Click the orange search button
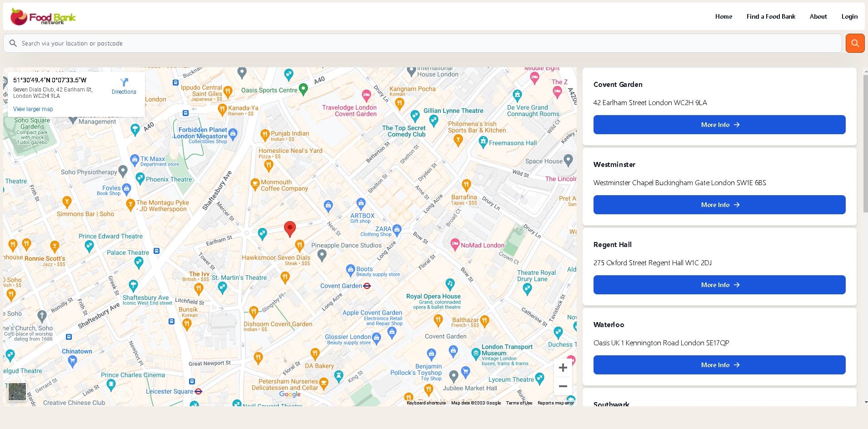The height and width of the screenshot is (429, 868). [x=855, y=43]
